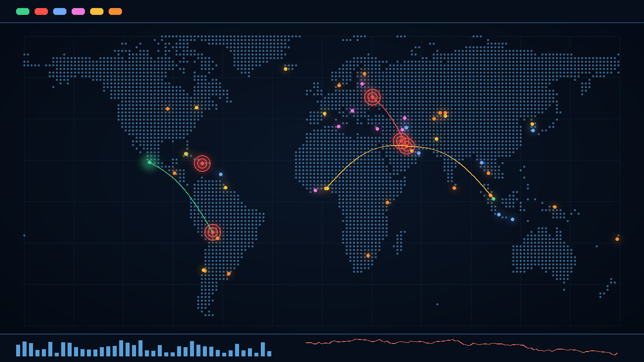This screenshot has width=644, height=362.
Task: Click the red target marker over the Caribbean
Action: tap(202, 163)
